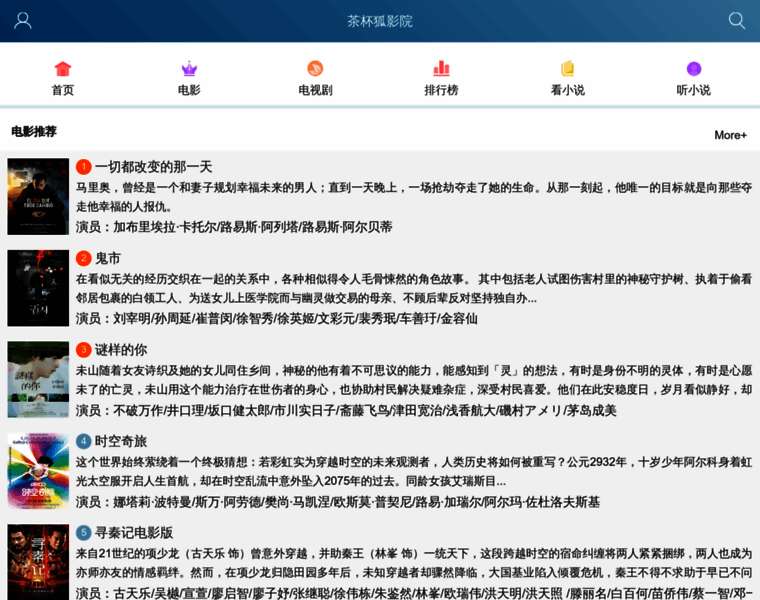This screenshot has height=600, width=760.
Task: Click the yellow read-novel book icon
Action: (568, 69)
